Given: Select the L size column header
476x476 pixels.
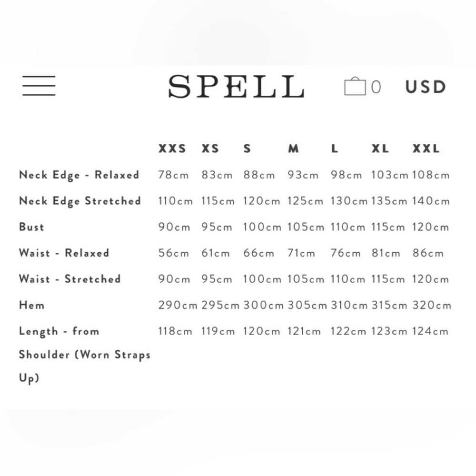Looking at the screenshot, I should (334, 149).
